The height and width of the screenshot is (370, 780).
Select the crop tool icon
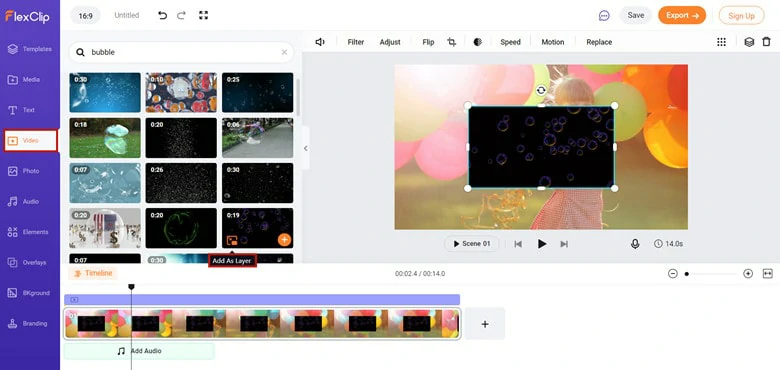tap(452, 42)
